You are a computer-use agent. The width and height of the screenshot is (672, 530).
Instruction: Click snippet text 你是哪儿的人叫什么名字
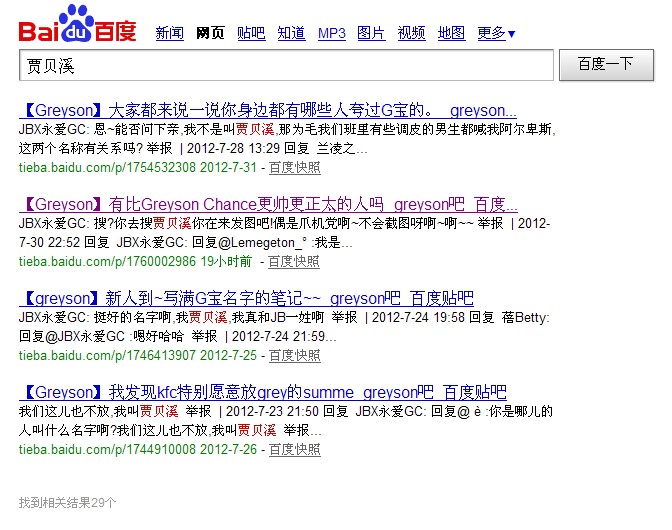coord(285,421)
